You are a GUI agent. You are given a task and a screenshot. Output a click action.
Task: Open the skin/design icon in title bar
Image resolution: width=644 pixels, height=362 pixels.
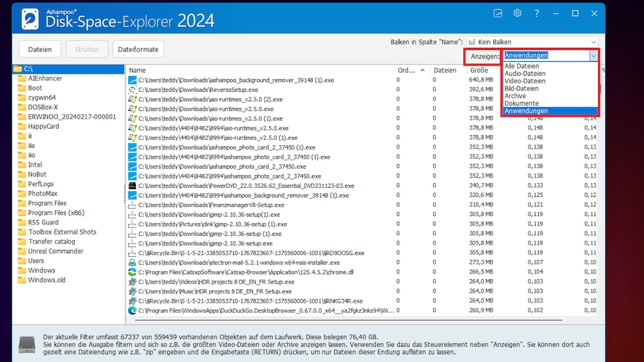coord(498,13)
